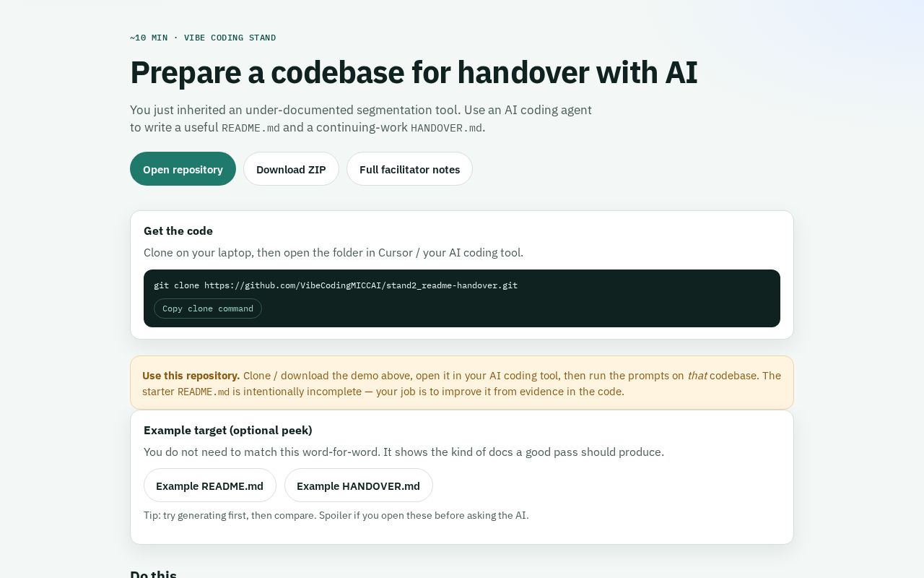Copy the clone command
The width and height of the screenshot is (924, 578).
208,309
